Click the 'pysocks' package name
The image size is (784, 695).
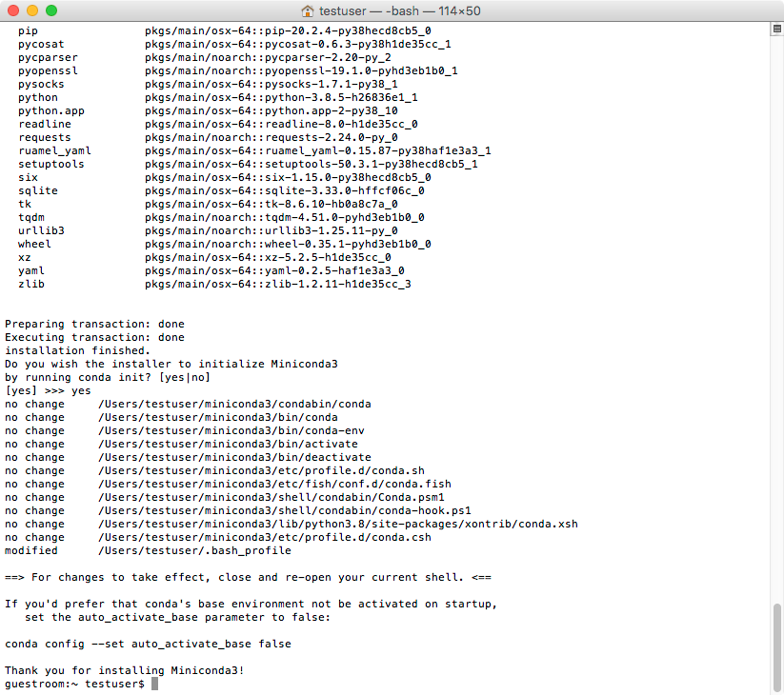point(42,84)
